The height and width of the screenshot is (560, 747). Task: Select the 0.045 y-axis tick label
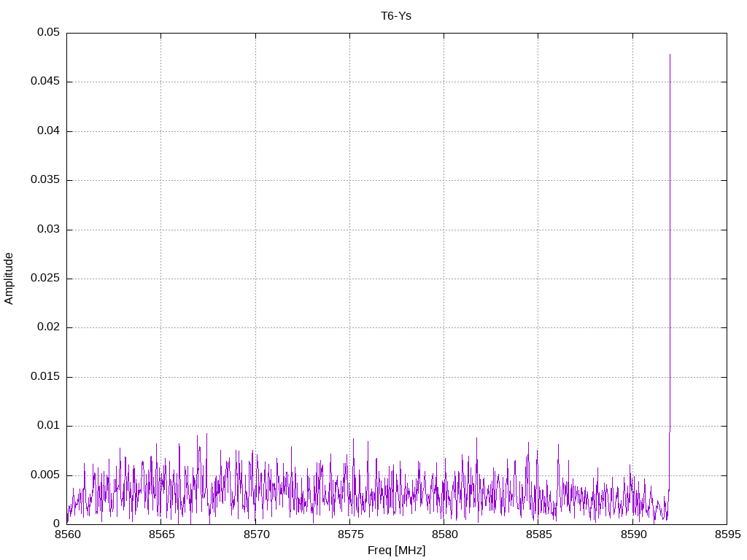[x=45, y=82]
